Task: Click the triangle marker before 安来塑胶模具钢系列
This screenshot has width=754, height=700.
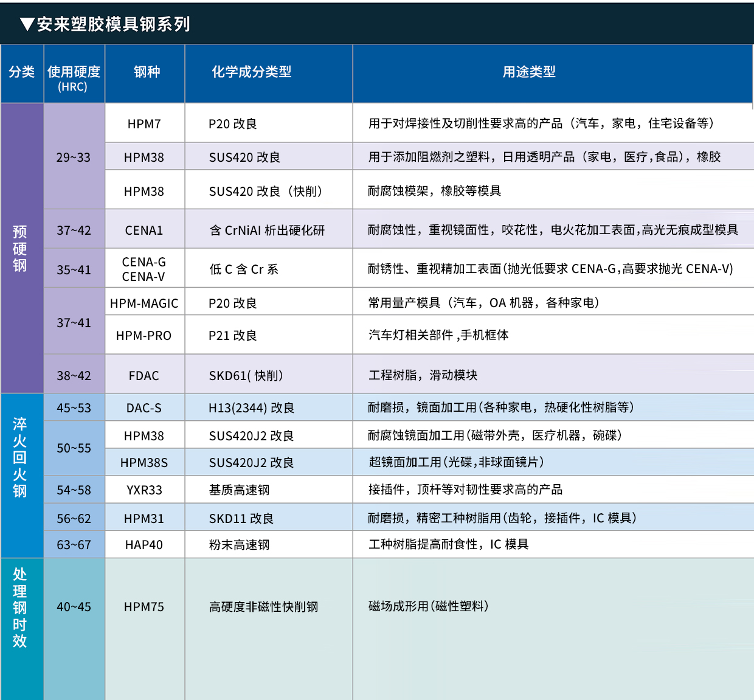Action: click(27, 24)
